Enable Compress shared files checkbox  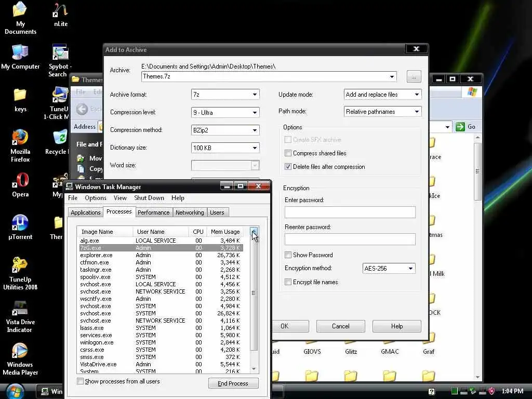coord(288,153)
